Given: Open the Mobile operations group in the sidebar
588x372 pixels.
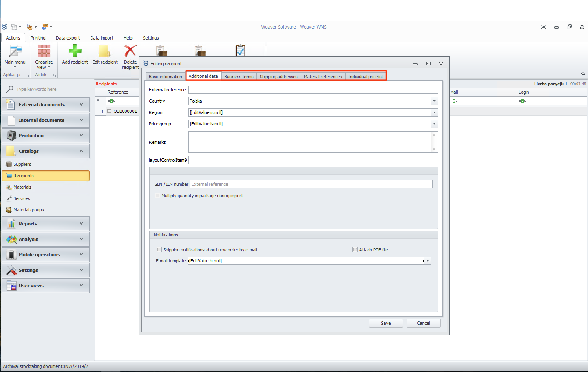Looking at the screenshot, I should click(x=46, y=255).
